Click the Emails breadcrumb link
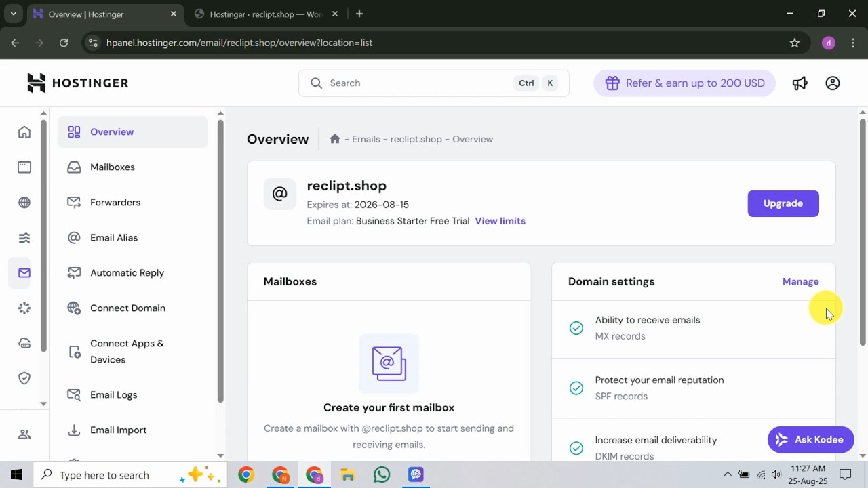Screen dimensions: 868x488 366,139
